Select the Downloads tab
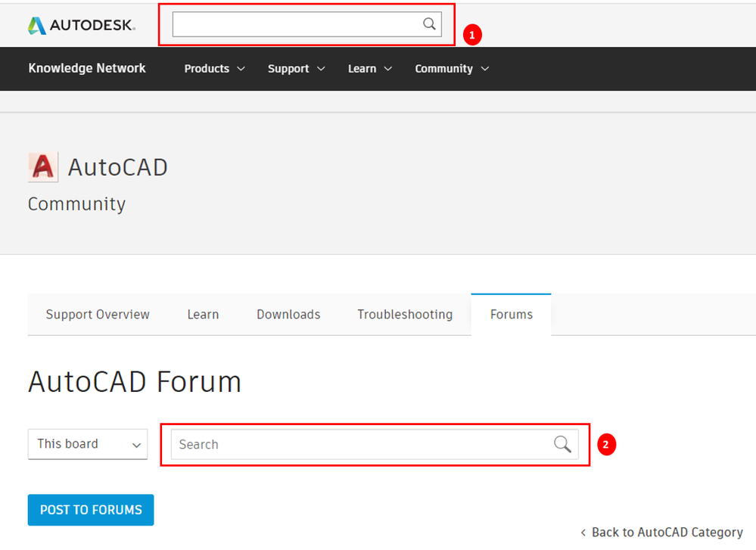Viewport: 756px width, 550px height. point(288,314)
